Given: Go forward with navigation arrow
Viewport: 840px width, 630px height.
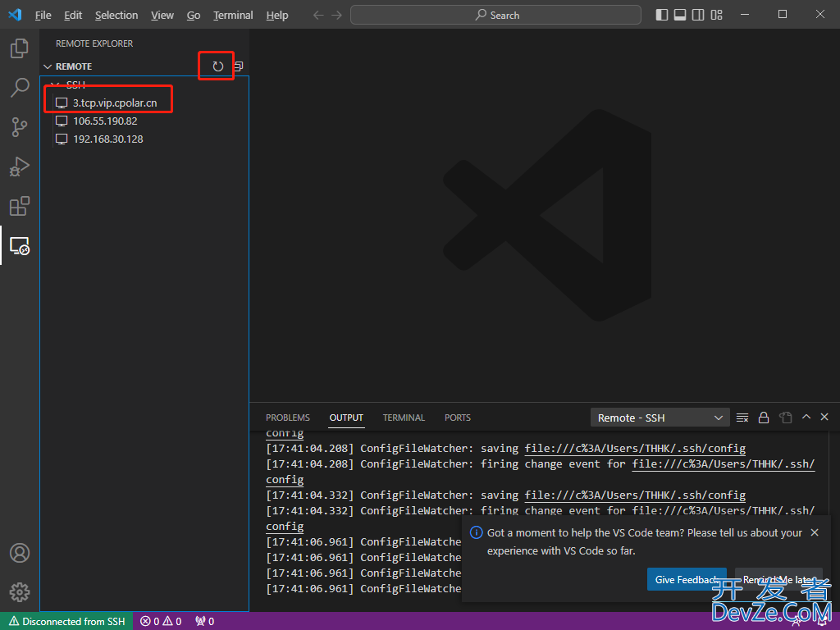Looking at the screenshot, I should coord(336,15).
